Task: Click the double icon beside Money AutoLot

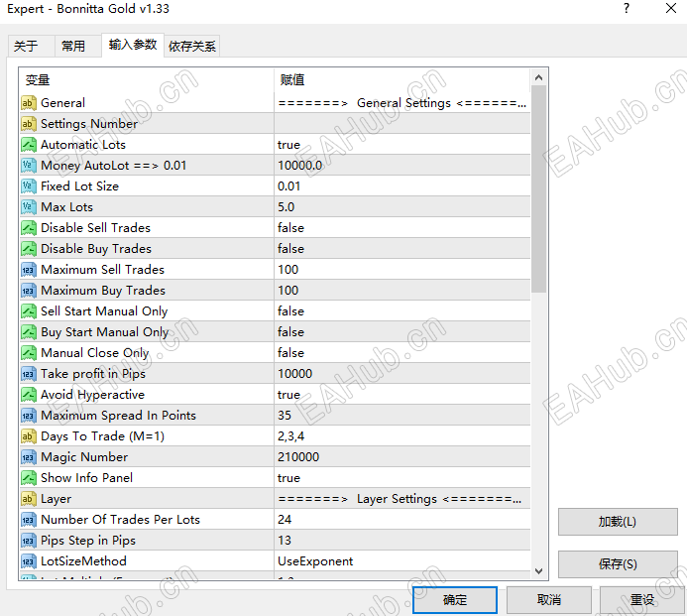Action: 29,166
